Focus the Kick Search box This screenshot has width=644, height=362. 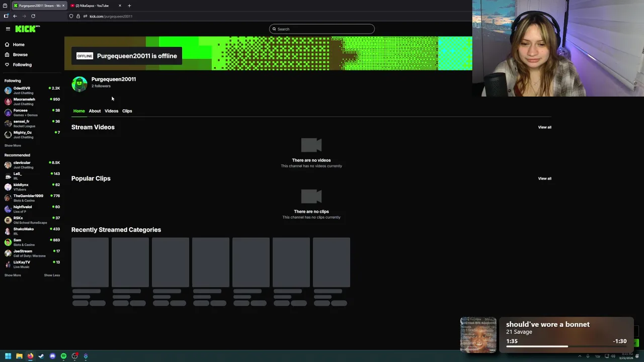click(x=322, y=29)
